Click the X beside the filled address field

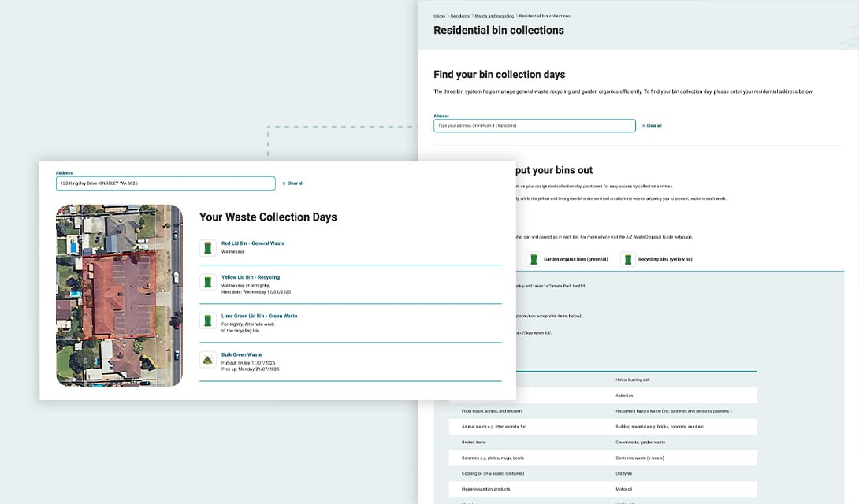(284, 183)
